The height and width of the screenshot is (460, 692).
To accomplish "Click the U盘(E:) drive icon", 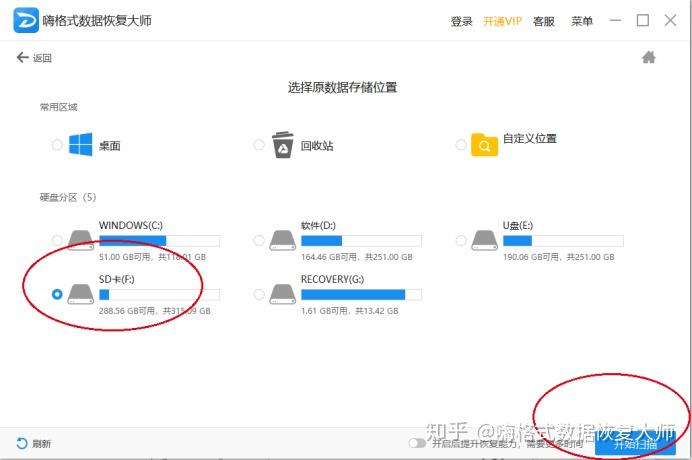I will [x=484, y=240].
